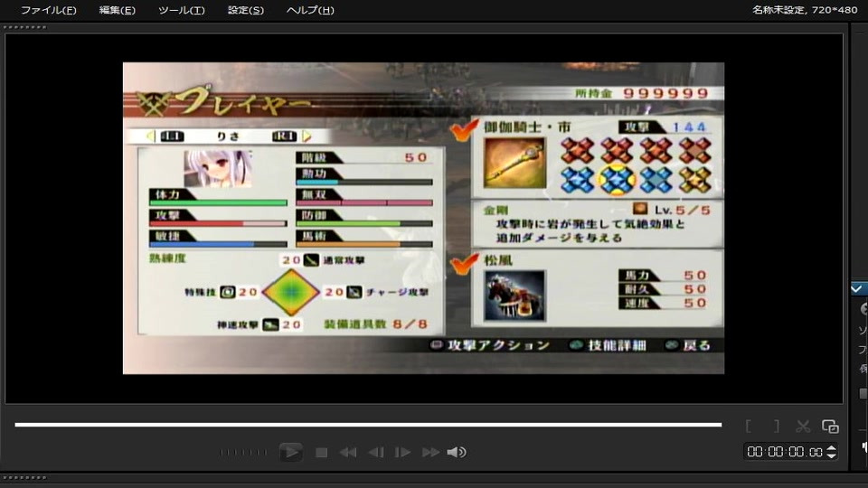The width and height of the screenshot is (868, 488).
Task: Click the Lv. 5/5 skill level text
Action: (682, 211)
